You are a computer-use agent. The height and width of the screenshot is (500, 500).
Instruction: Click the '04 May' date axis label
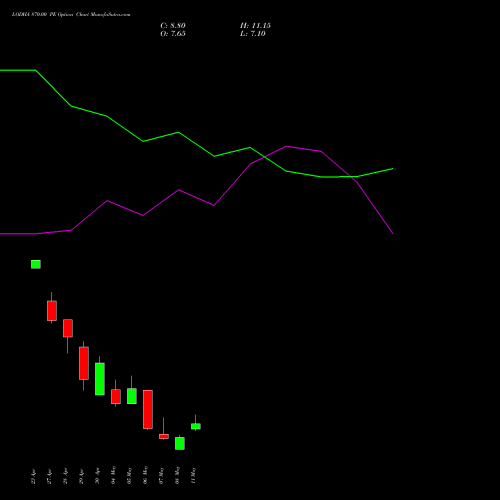113,475
